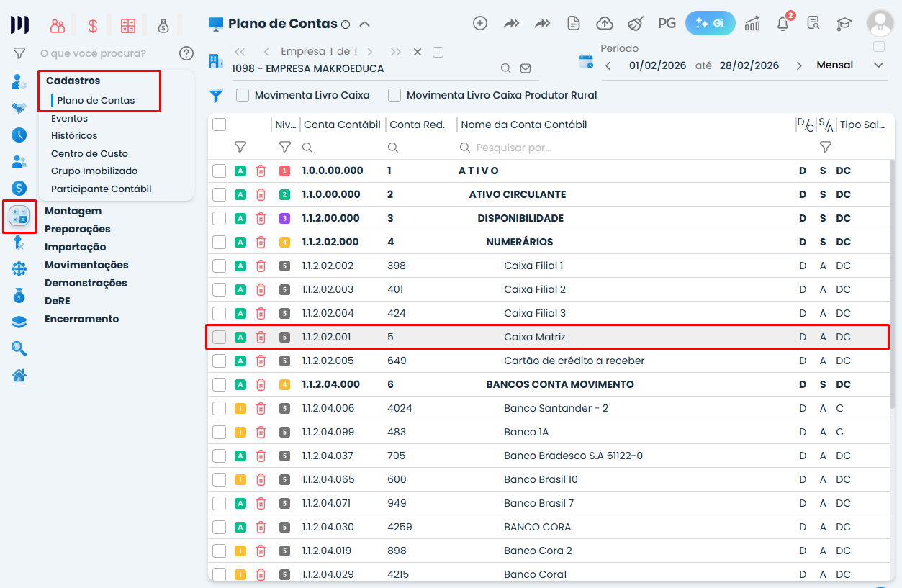Image resolution: width=902 pixels, height=588 pixels.
Task: Open Eventos under Cadastros
Action: click(69, 118)
